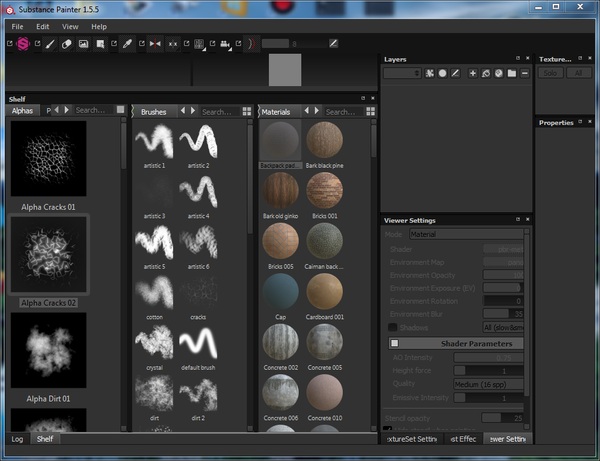
Task: Select the eraser tool in toolbar
Action: (x=67, y=44)
